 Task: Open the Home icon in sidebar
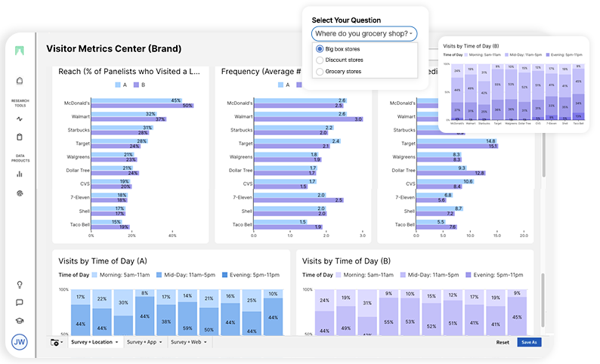[20, 80]
